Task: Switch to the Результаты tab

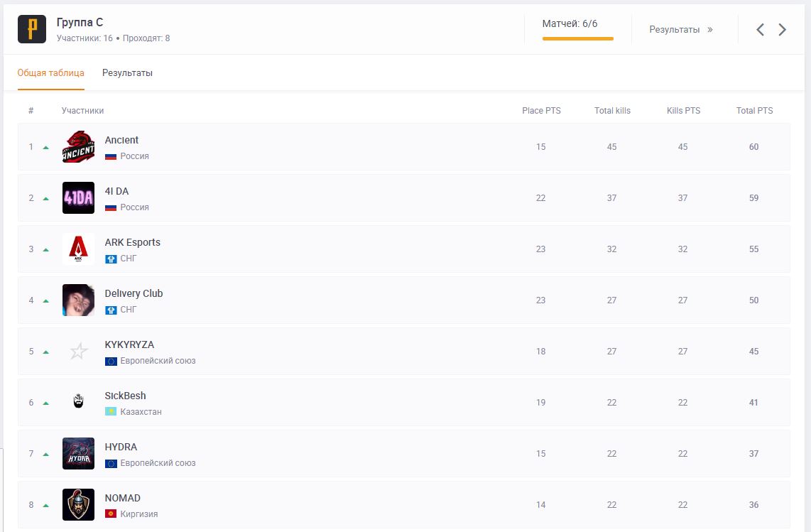Action: click(x=127, y=73)
